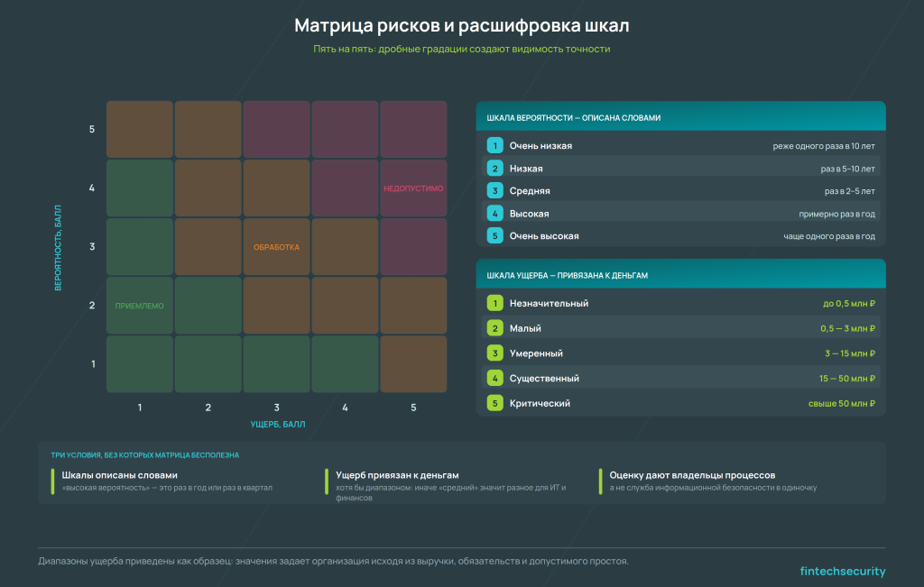
Task: Click the label «Незначительный»
Action: [x=549, y=303]
